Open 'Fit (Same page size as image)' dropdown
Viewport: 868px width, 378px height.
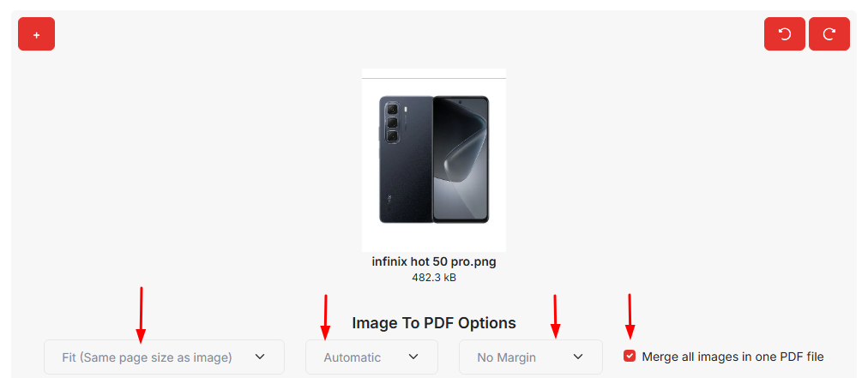click(147, 357)
